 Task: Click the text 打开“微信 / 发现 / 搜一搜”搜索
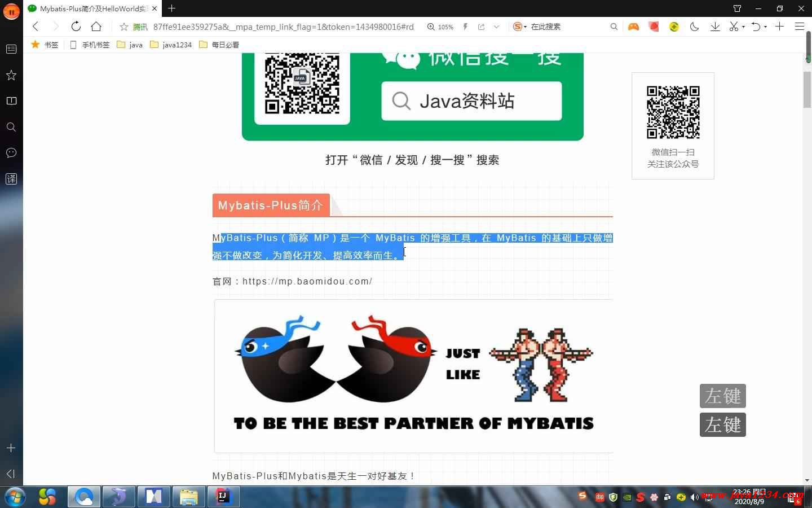tap(412, 160)
